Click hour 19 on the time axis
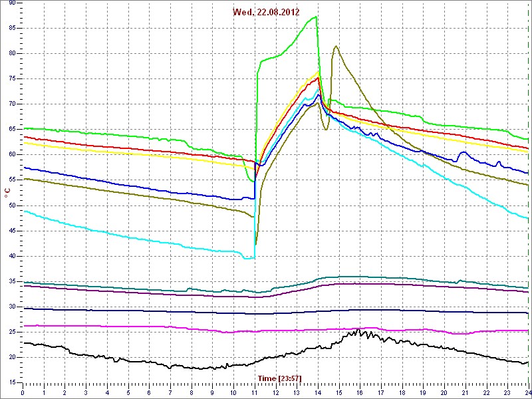Viewport: 532px width, 399px height. (423, 392)
